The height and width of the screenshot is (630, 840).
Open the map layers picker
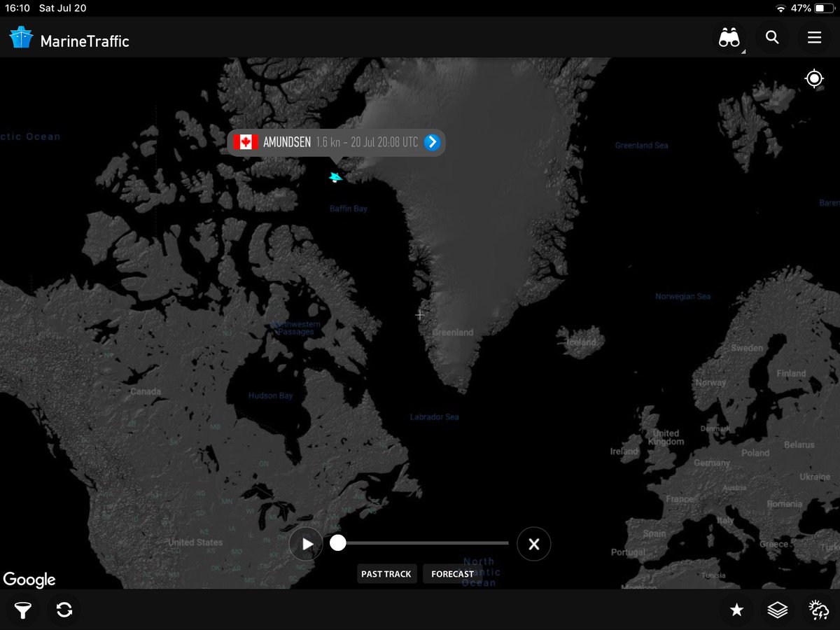pyautogui.click(x=776, y=610)
